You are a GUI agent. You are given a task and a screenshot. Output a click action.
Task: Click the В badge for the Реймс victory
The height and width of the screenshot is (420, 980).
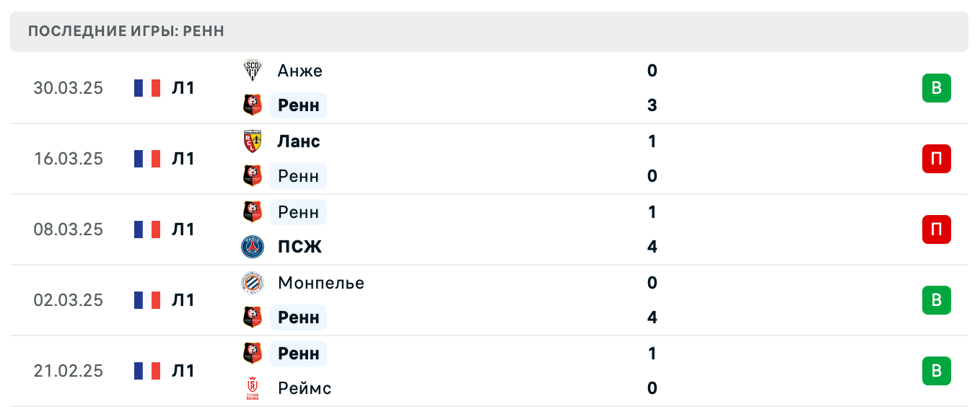pos(937,371)
